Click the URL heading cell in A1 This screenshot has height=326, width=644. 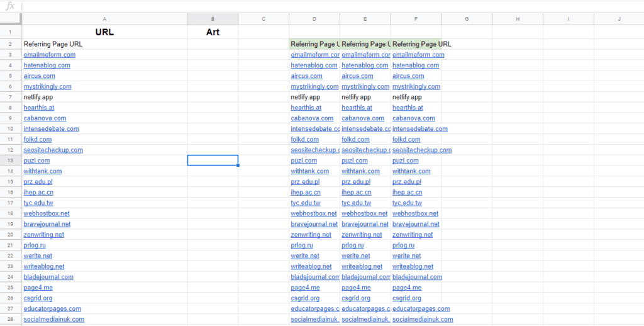[105, 32]
